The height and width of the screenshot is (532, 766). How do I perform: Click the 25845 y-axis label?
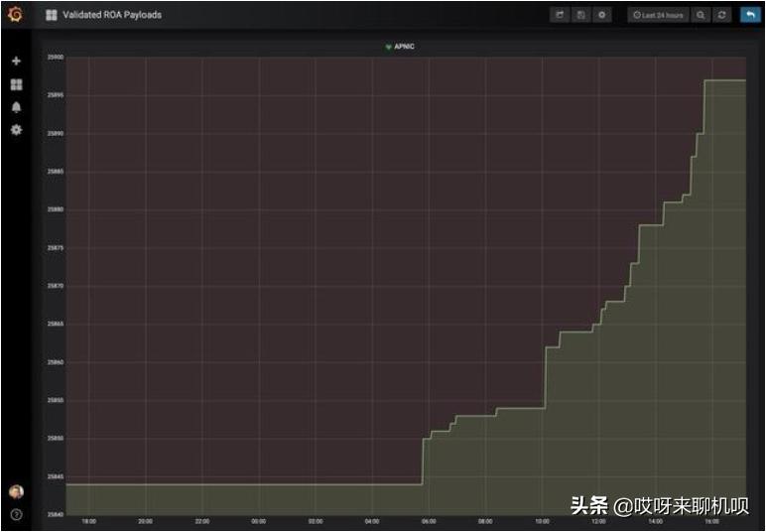click(x=56, y=476)
